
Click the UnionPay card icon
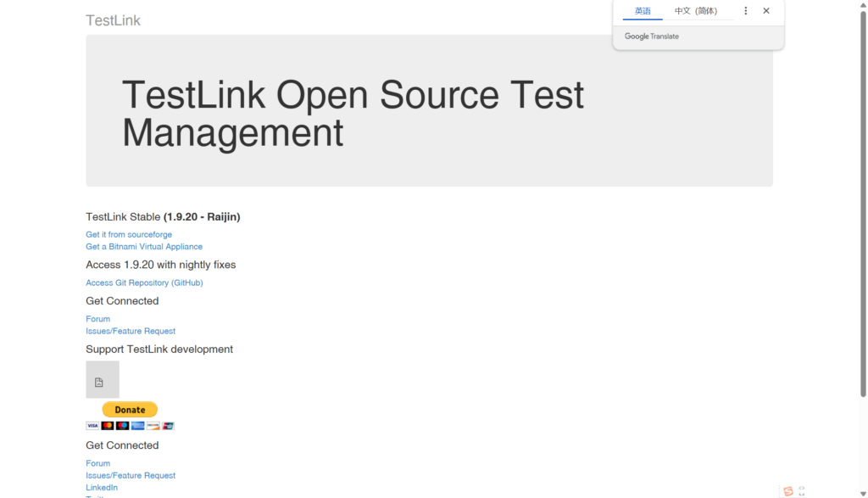[x=168, y=426]
